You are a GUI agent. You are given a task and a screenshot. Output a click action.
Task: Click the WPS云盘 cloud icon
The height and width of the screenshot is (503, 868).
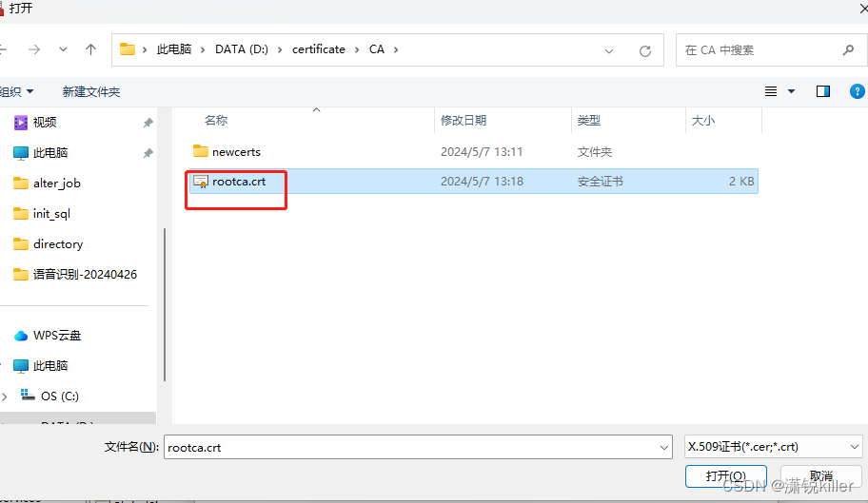tap(21, 336)
